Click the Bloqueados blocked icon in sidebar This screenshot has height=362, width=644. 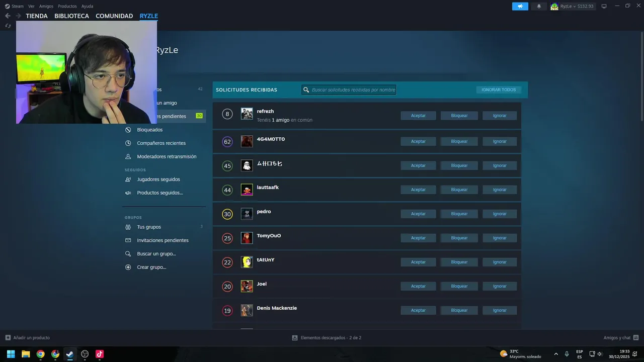[x=128, y=130]
